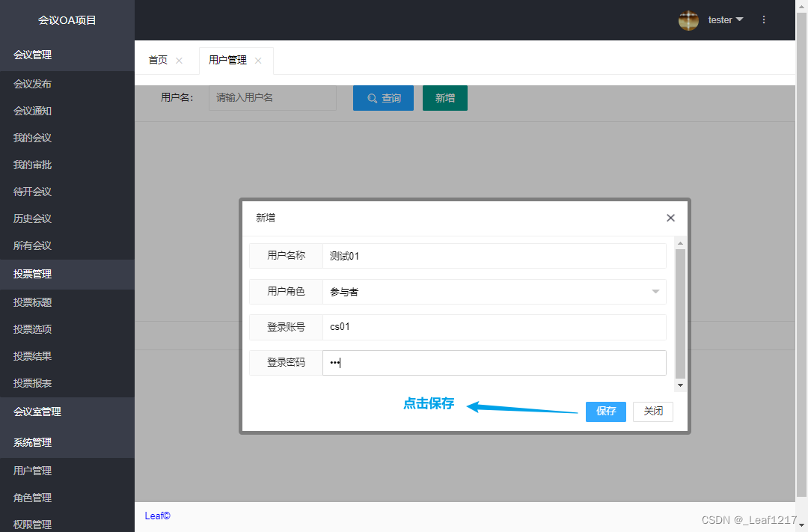Click the page scrollbar down arrow

pos(801,526)
